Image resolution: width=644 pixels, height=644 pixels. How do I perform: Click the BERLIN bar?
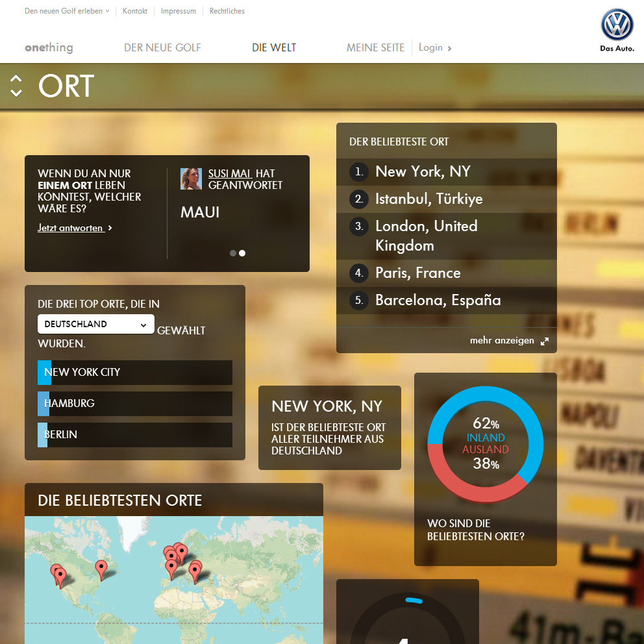click(135, 435)
